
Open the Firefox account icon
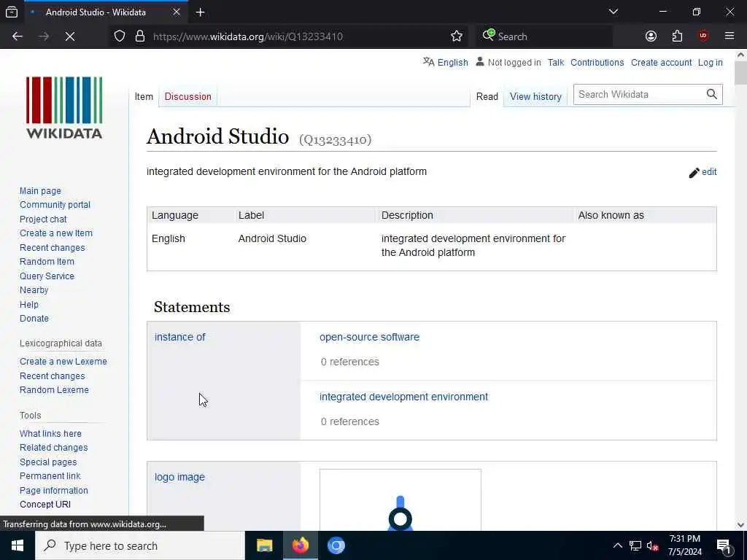click(651, 36)
